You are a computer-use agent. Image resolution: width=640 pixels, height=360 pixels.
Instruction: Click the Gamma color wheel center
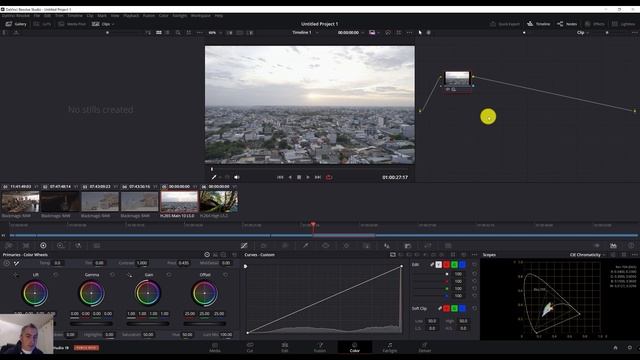tap(91, 293)
